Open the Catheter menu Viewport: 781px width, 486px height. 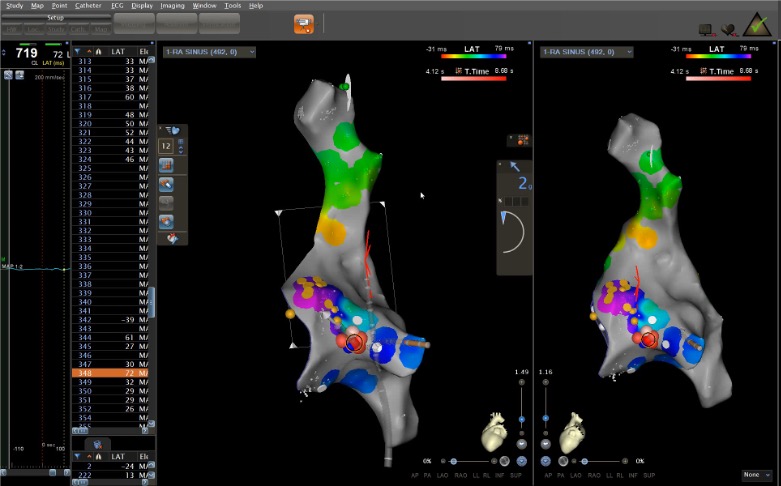[x=88, y=6]
